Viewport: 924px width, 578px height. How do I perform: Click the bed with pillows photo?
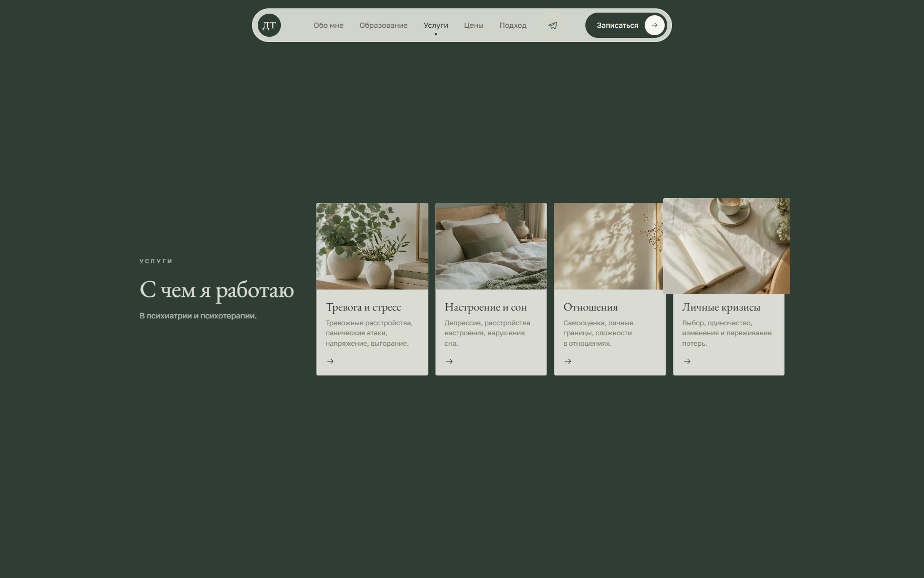tap(491, 246)
